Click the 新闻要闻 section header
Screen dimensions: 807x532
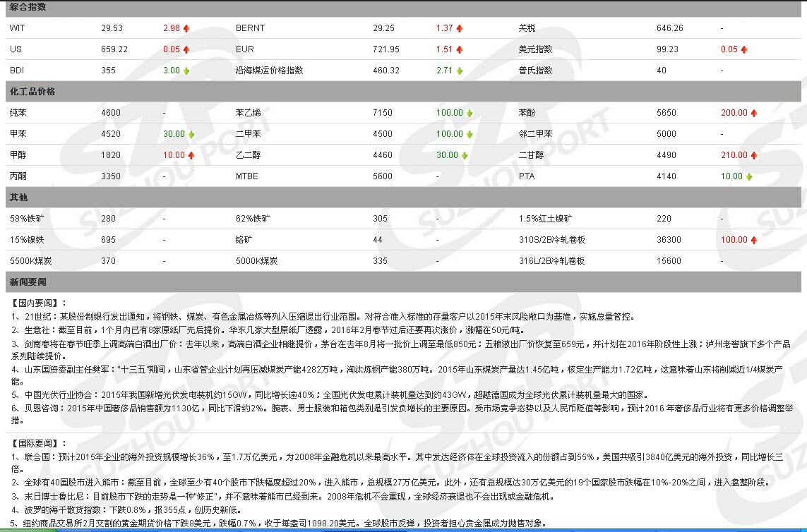point(404,282)
